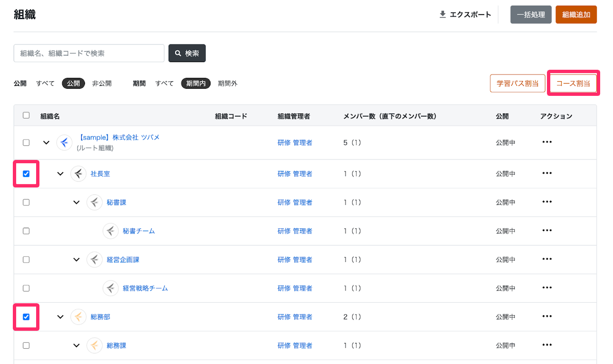Click the 総務部 orange avatar icon

(x=78, y=317)
